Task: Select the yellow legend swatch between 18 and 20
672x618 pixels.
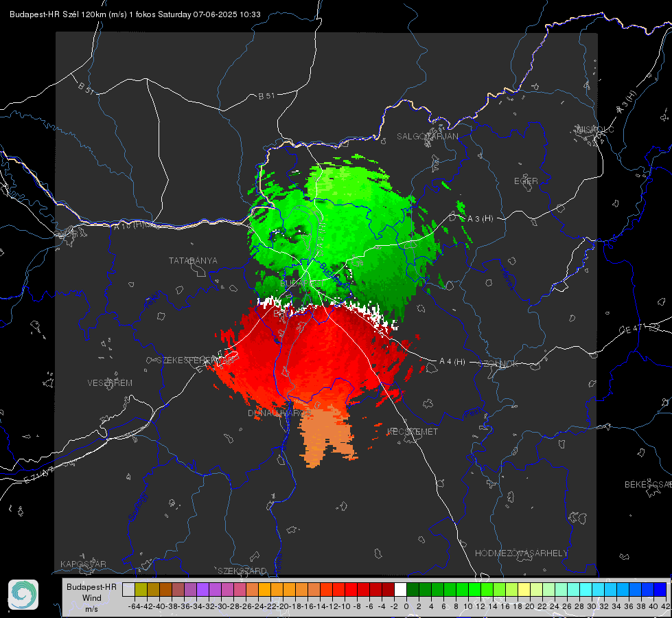Action: pos(524,589)
